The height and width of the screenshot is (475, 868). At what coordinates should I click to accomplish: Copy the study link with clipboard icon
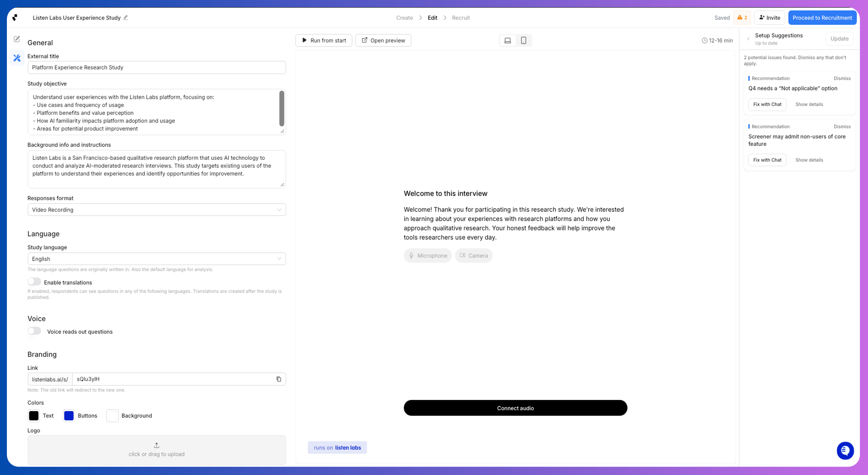pyautogui.click(x=279, y=379)
